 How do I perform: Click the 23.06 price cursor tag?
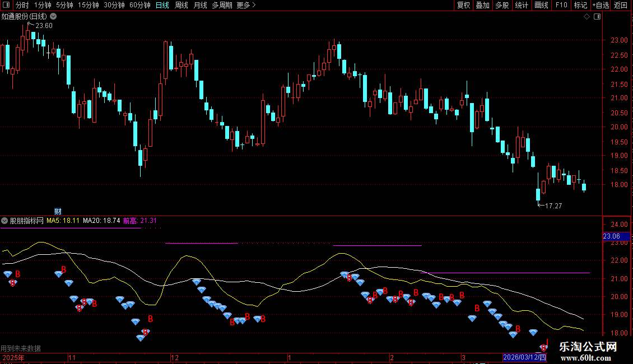point(616,236)
